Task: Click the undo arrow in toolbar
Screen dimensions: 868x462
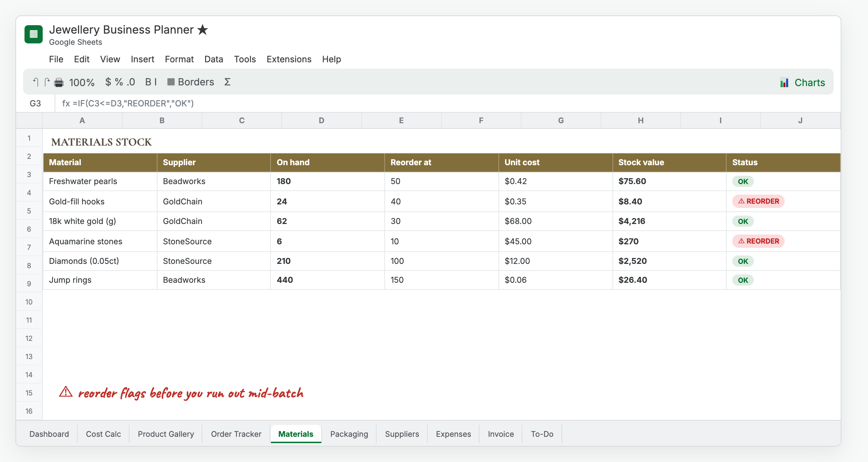Action: tap(35, 82)
